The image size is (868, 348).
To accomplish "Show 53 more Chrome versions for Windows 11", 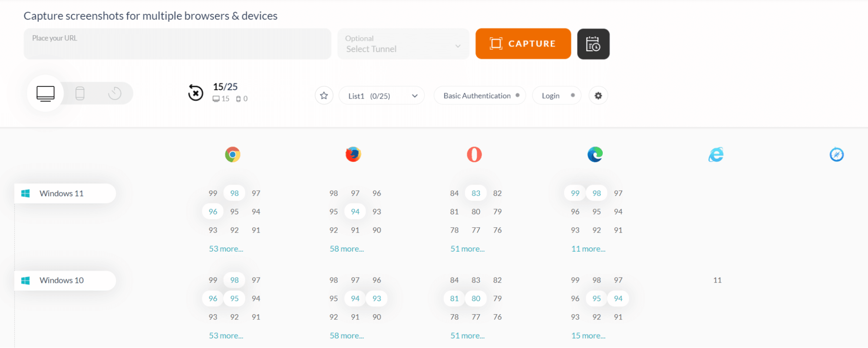I will (226, 249).
